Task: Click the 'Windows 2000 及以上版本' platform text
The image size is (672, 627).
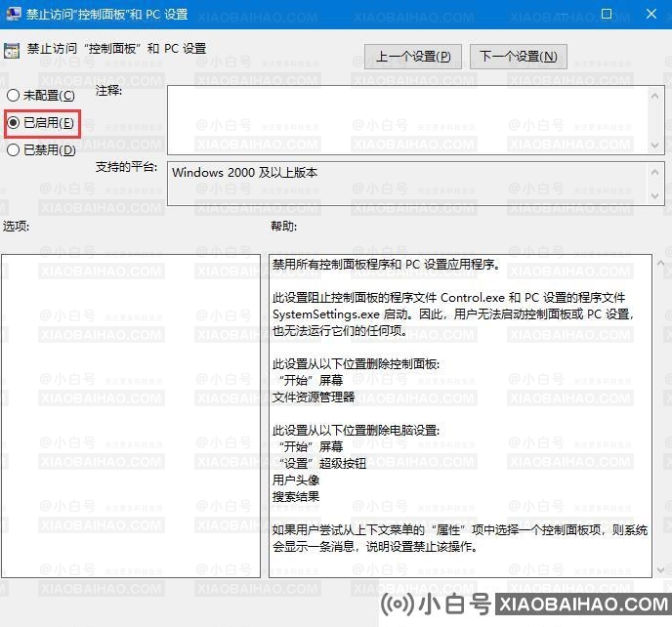Action: pos(245,172)
